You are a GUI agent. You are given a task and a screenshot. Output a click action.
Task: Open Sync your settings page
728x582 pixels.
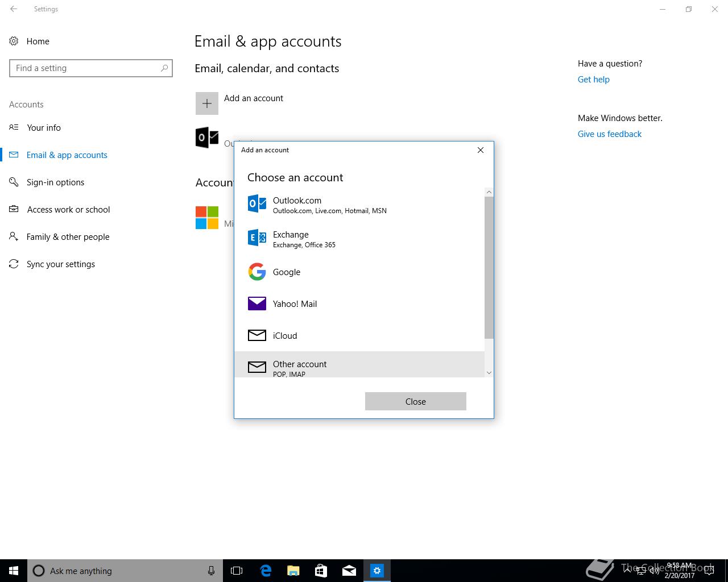pos(61,264)
